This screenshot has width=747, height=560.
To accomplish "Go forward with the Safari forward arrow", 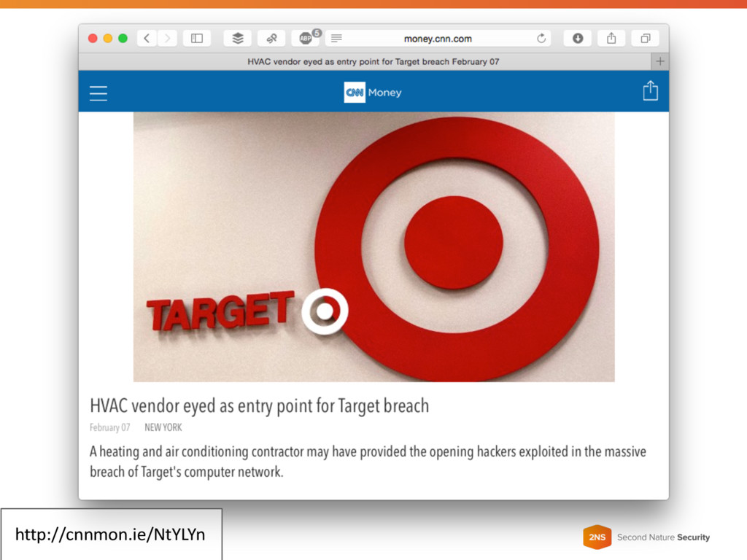I will [167, 39].
